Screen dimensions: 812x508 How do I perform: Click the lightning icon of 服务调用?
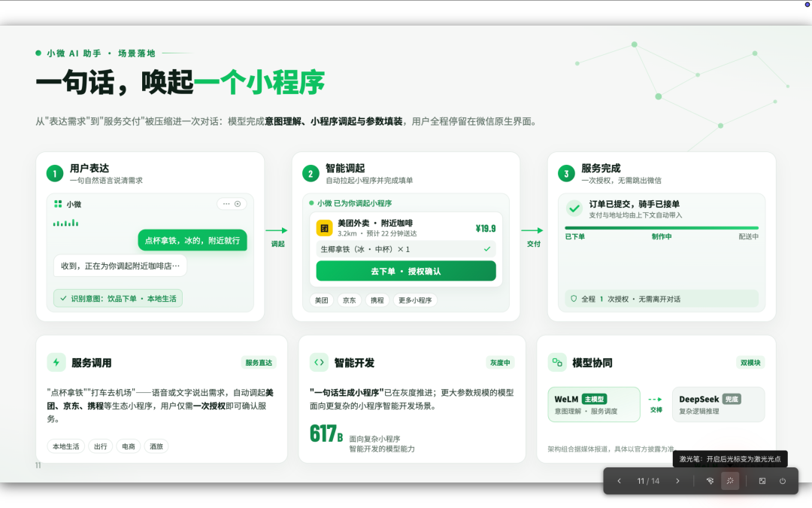(56, 362)
